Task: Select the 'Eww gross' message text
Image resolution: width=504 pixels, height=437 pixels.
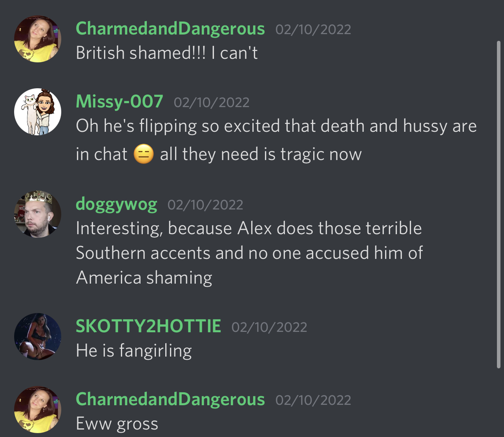Action: coord(117,424)
